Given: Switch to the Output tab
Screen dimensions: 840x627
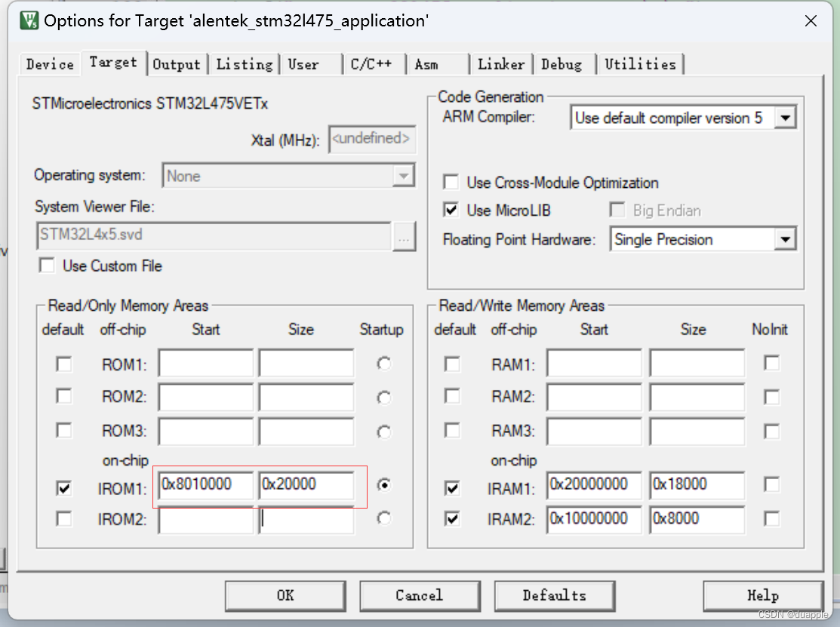Looking at the screenshot, I should 177,64.
